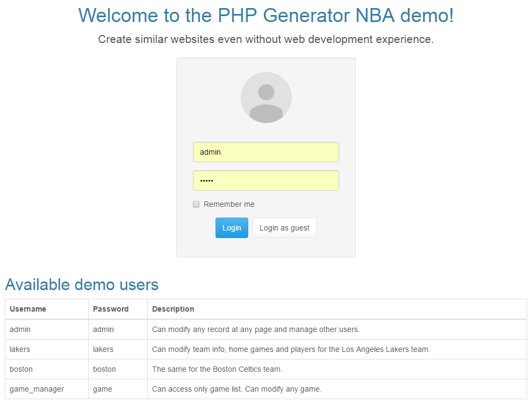
Task: Click the Welcome to PHP Generator heading
Action: 266,16
